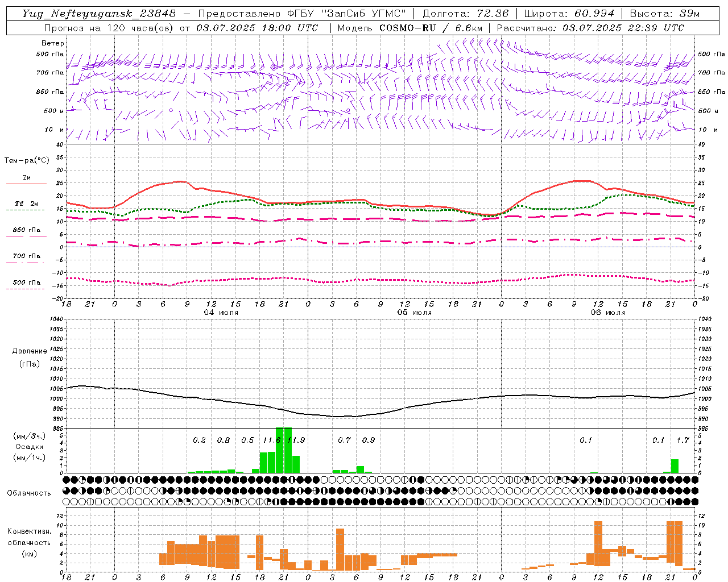Click the 0.8 precipitation total value

click(224, 440)
